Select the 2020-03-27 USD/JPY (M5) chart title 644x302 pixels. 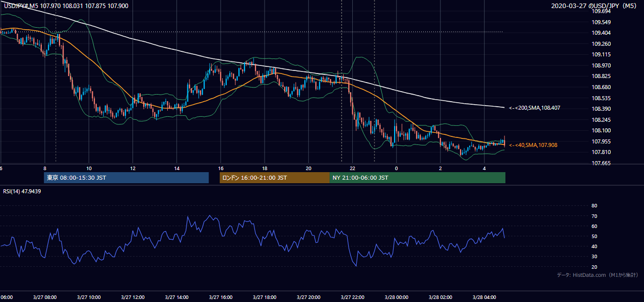[x=594, y=6]
